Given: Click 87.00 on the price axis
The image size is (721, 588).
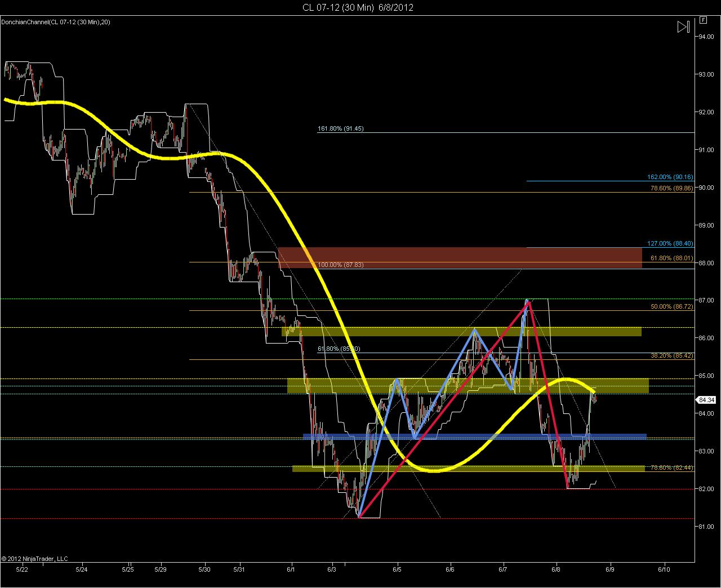Looking at the screenshot, I should (x=706, y=301).
